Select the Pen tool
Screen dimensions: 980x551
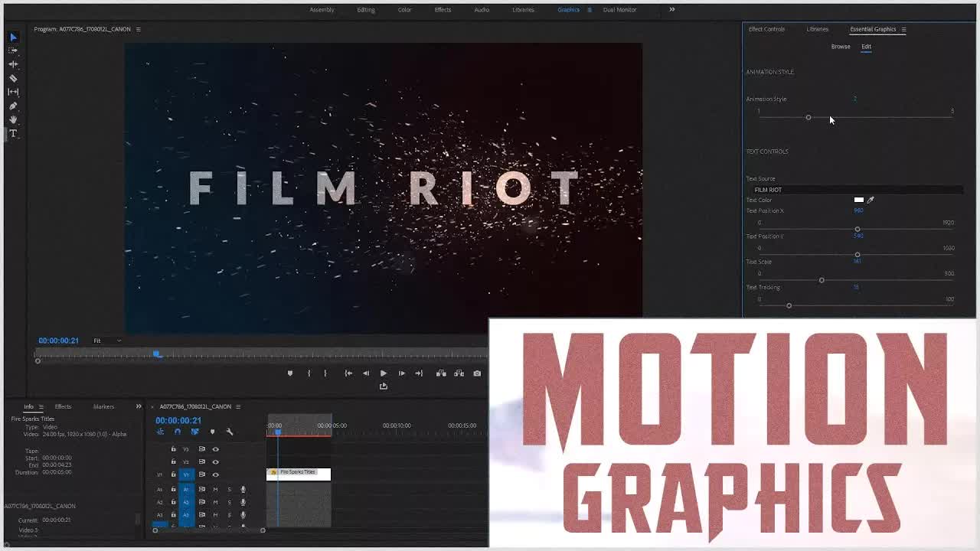[13, 106]
